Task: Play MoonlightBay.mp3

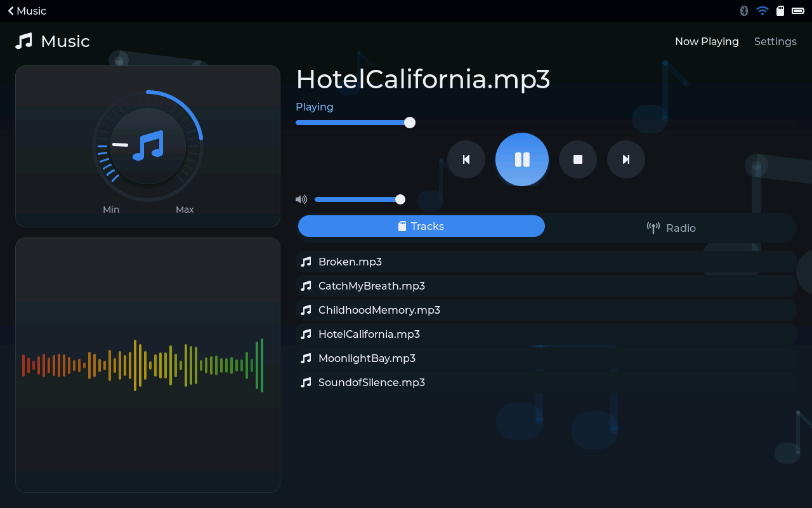Action: [x=546, y=358]
